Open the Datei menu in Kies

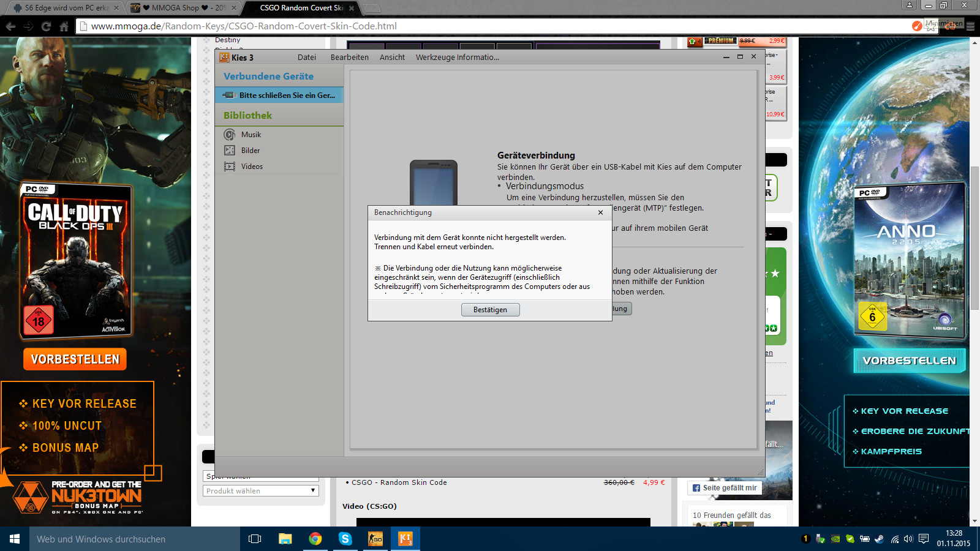click(x=307, y=58)
